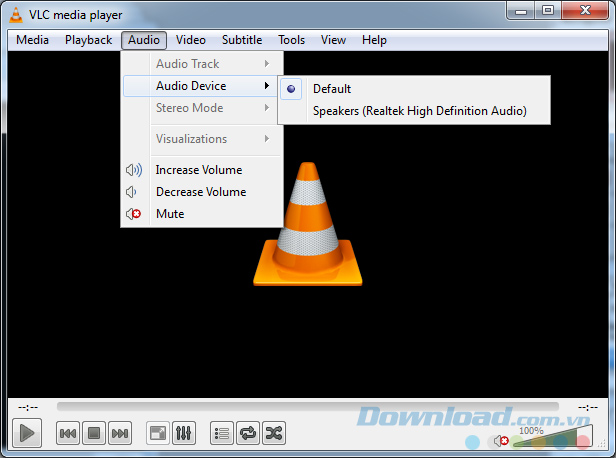Open the Help menu
616x458 pixels.
374,40
